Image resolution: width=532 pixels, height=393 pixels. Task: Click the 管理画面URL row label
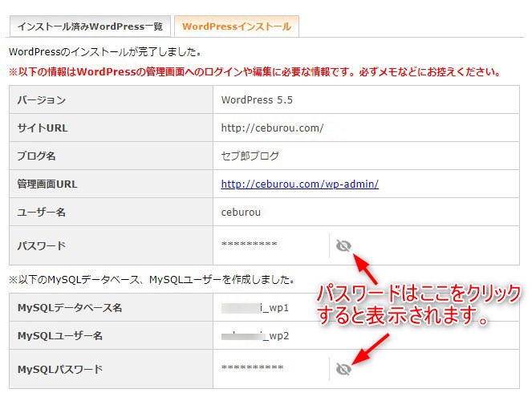[47, 184]
